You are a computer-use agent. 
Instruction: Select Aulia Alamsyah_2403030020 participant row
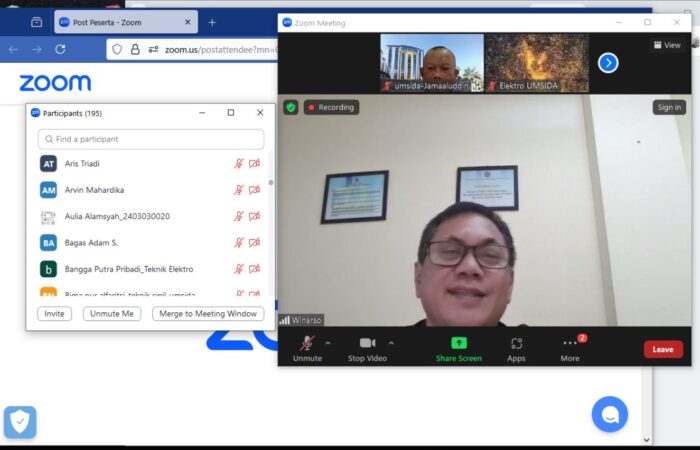(151, 217)
